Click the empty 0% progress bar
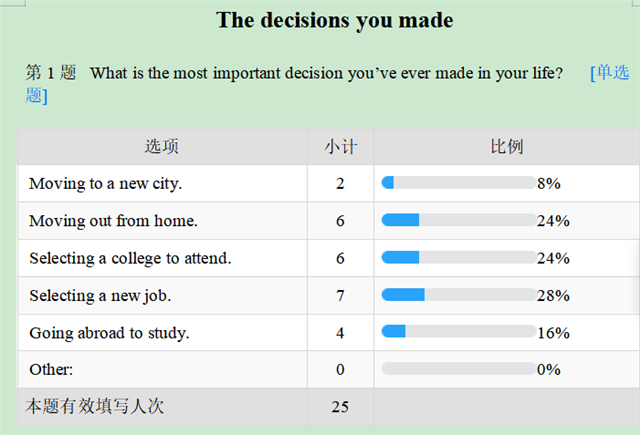 click(x=459, y=368)
